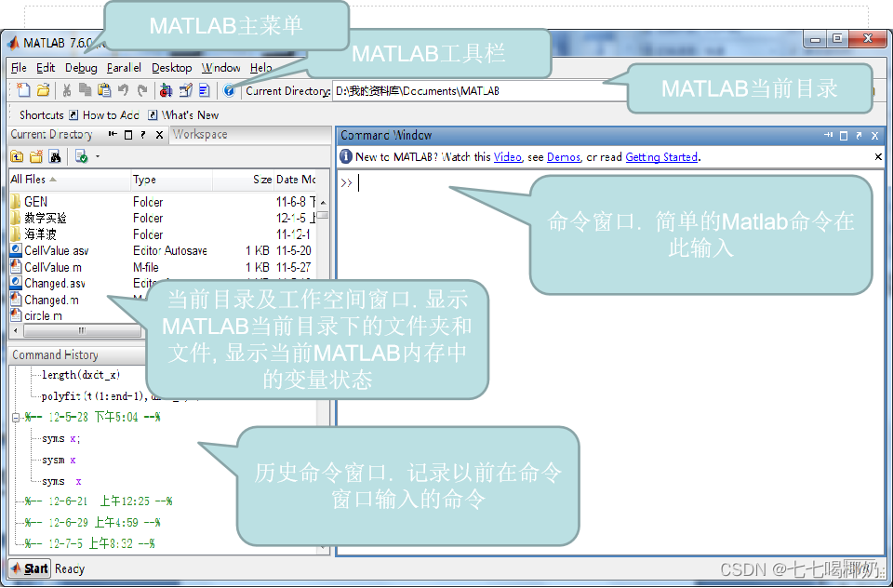Click the Start button in status bar
Image resolution: width=893 pixels, height=588 pixels.
(x=29, y=568)
